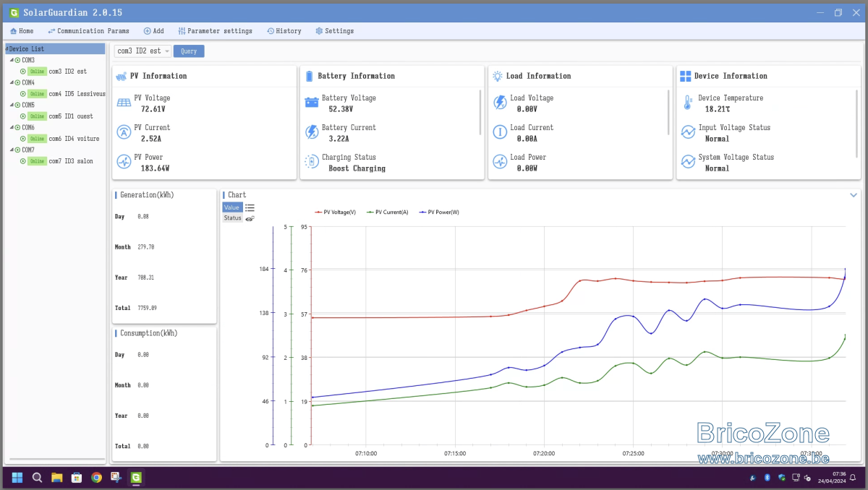Open the com3 ID2 est device dropdown
Screen dimensions: 868x490
point(142,51)
